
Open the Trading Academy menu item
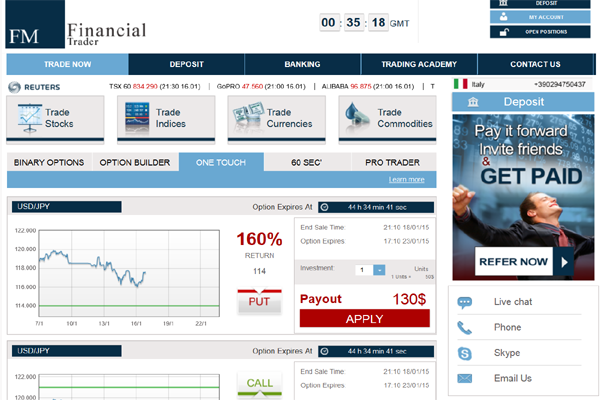[x=419, y=64]
